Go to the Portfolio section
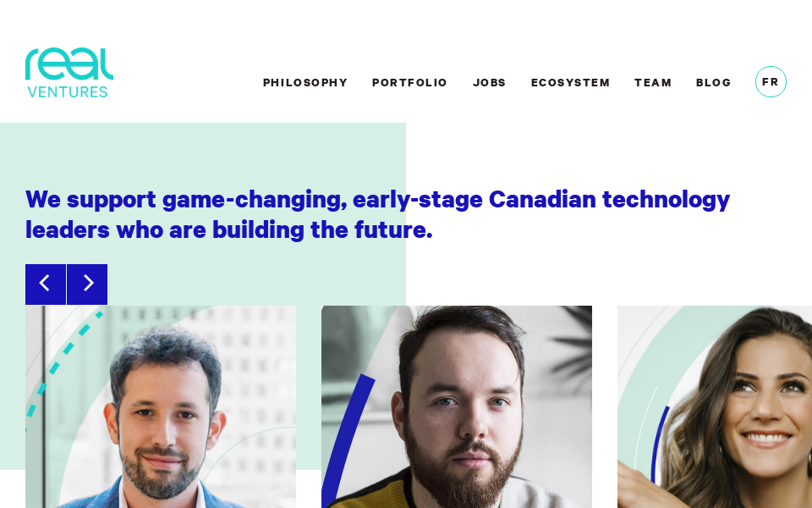Screen dimensions: 812x508 [x=409, y=83]
